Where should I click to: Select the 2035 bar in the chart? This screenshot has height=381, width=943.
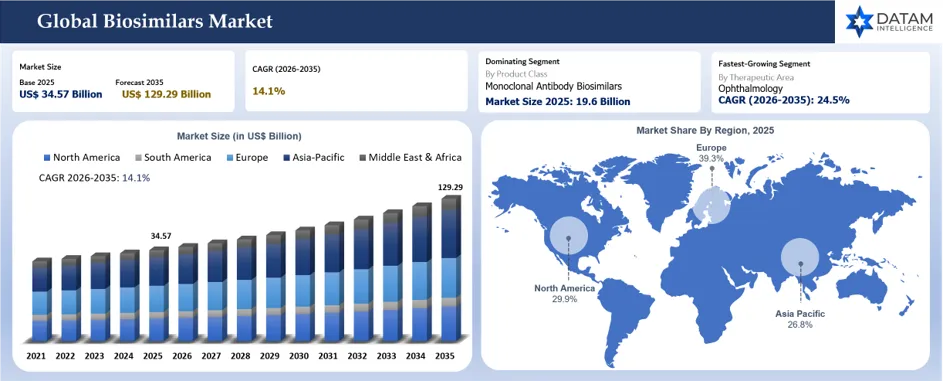(452, 269)
